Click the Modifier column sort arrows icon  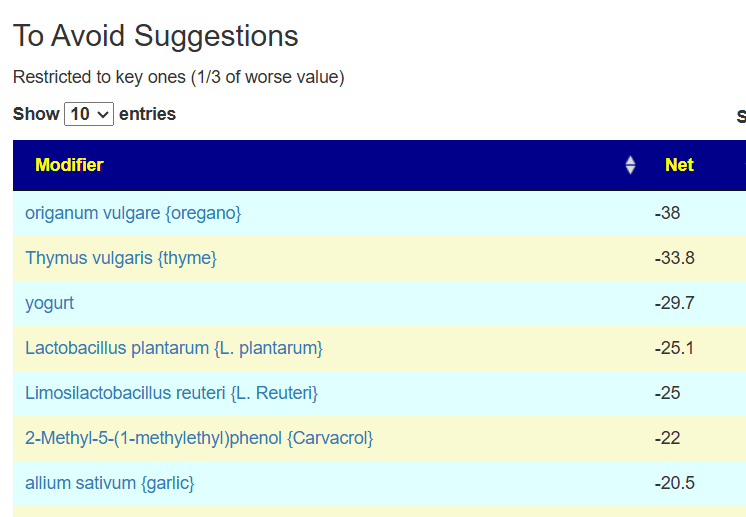[x=630, y=165]
